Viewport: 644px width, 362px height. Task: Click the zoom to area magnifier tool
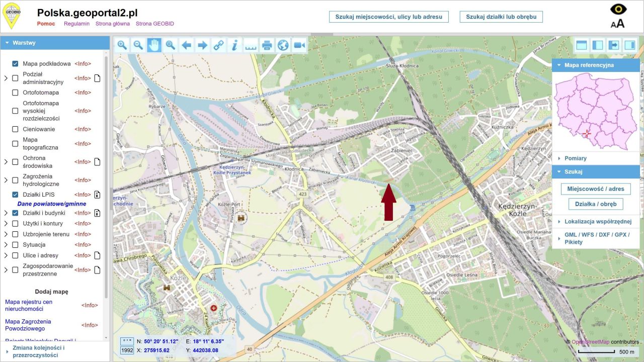pyautogui.click(x=171, y=45)
